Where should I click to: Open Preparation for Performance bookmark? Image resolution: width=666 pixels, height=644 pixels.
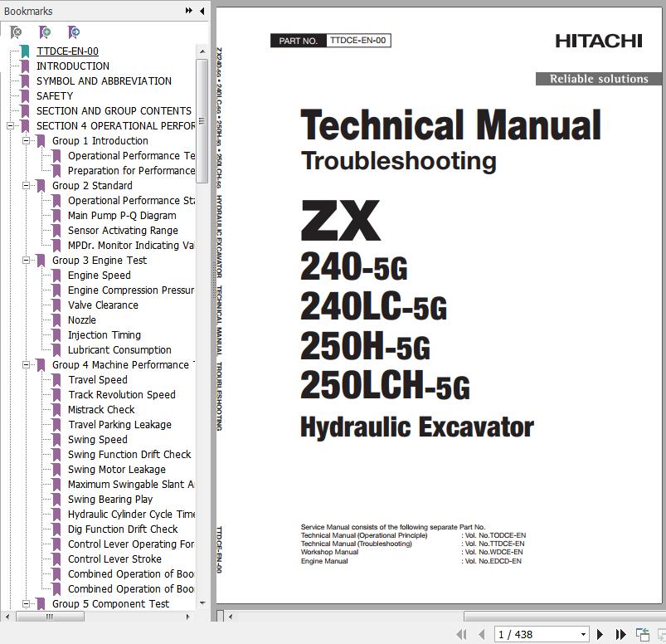pos(131,170)
